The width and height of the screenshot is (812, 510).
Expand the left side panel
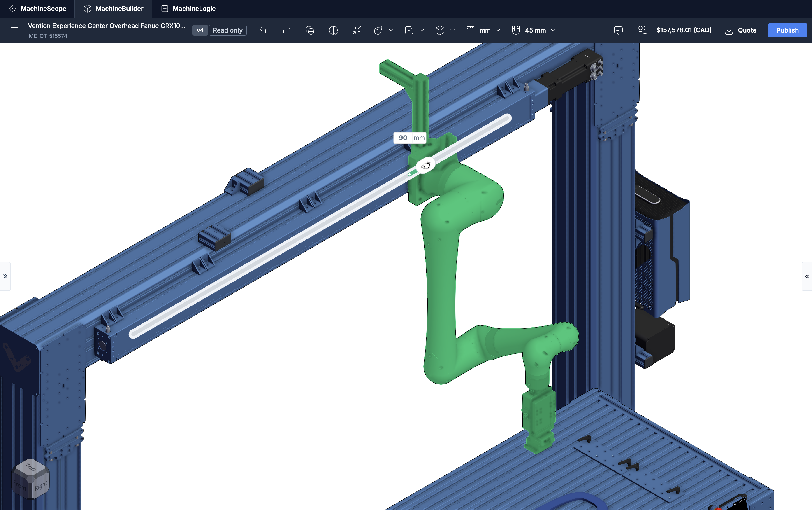(5, 276)
